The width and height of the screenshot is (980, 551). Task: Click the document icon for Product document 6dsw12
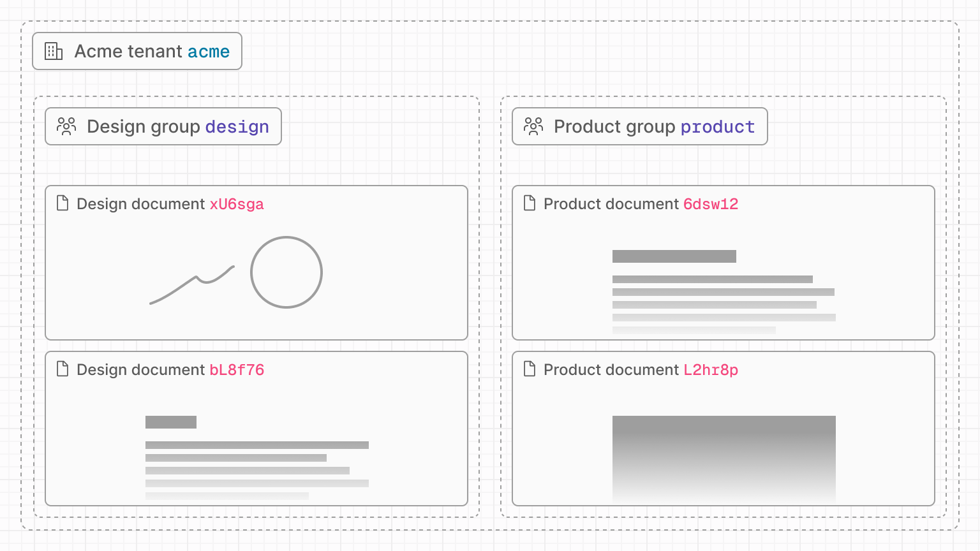529,203
